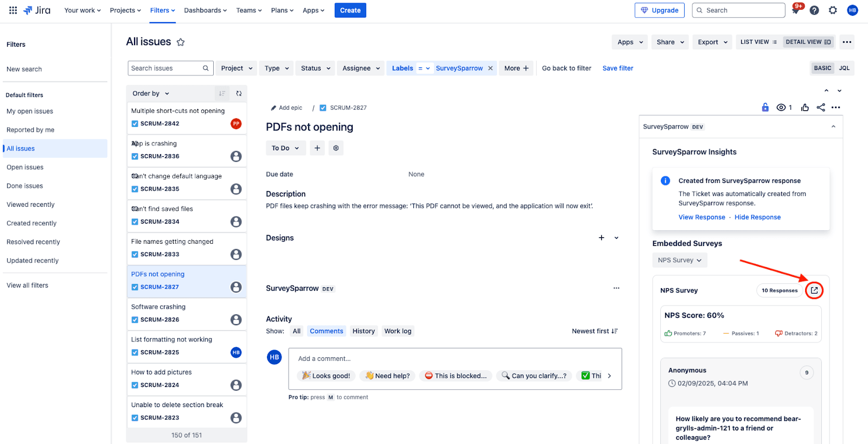Switch to JQL search mode
868x444 pixels.
pos(844,68)
